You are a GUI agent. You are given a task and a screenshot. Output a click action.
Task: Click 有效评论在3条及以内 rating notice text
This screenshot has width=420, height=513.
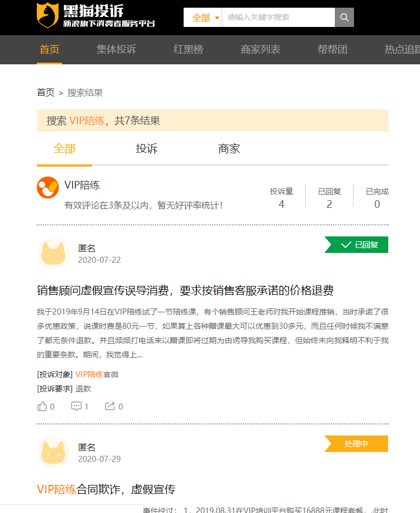point(143,206)
